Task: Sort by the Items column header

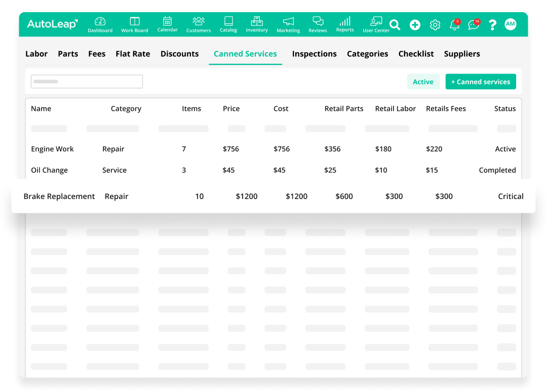Action: 191,108
